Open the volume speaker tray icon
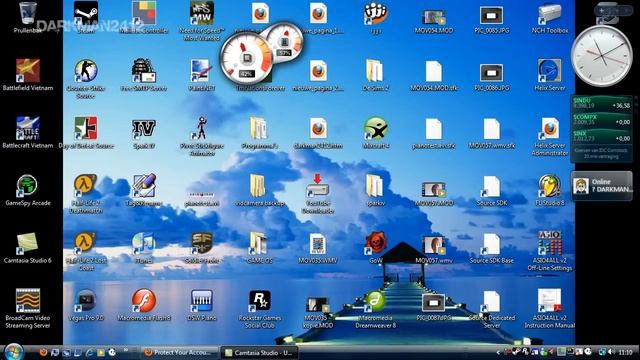640x360 pixels. point(611,352)
